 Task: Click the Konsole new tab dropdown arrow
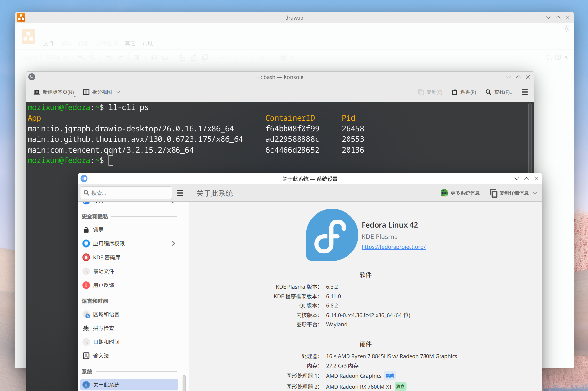tap(75, 96)
